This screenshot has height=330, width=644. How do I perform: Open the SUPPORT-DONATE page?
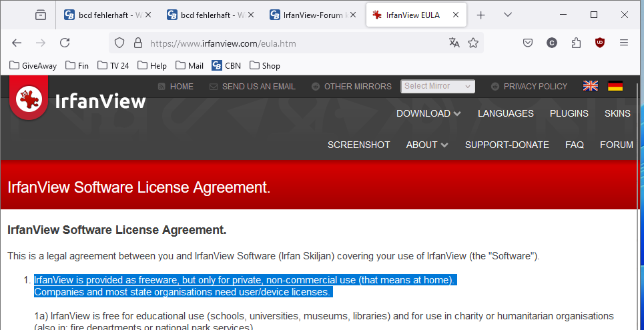click(507, 145)
